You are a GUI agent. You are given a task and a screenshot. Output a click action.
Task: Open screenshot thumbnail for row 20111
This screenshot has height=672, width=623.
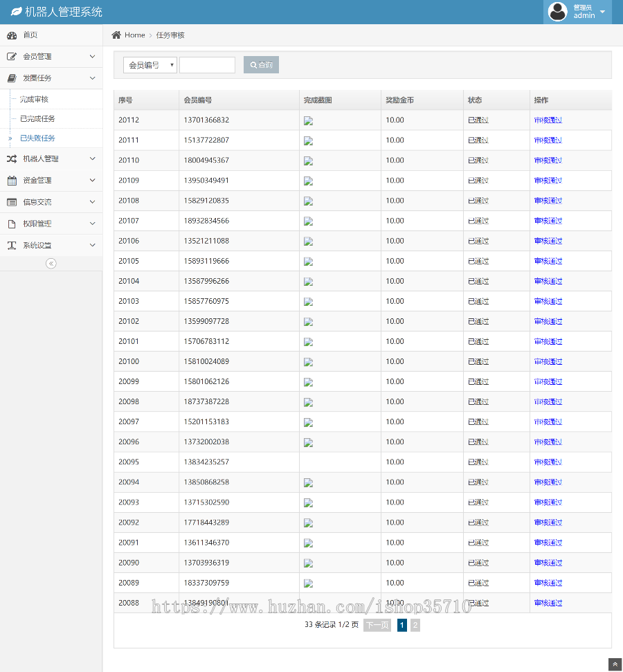[308, 141]
